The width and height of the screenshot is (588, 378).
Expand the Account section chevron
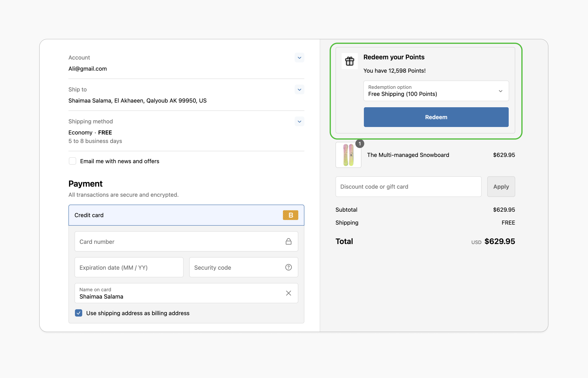(x=299, y=58)
